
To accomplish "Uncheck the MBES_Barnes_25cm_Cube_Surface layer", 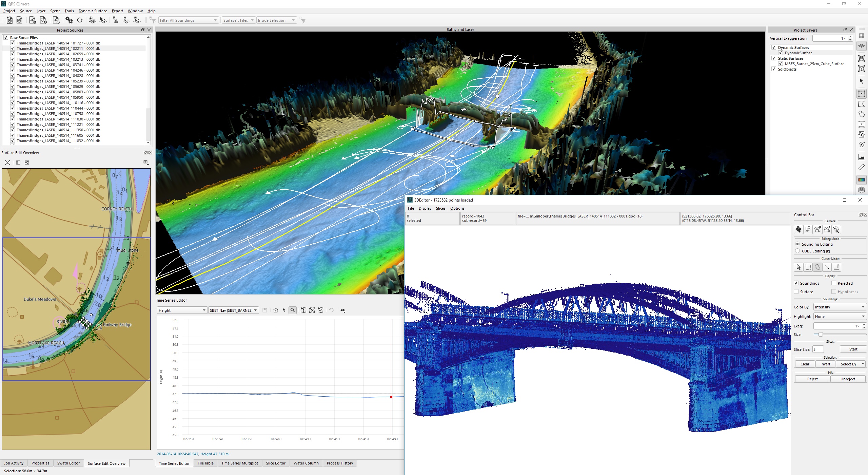I will coord(781,64).
